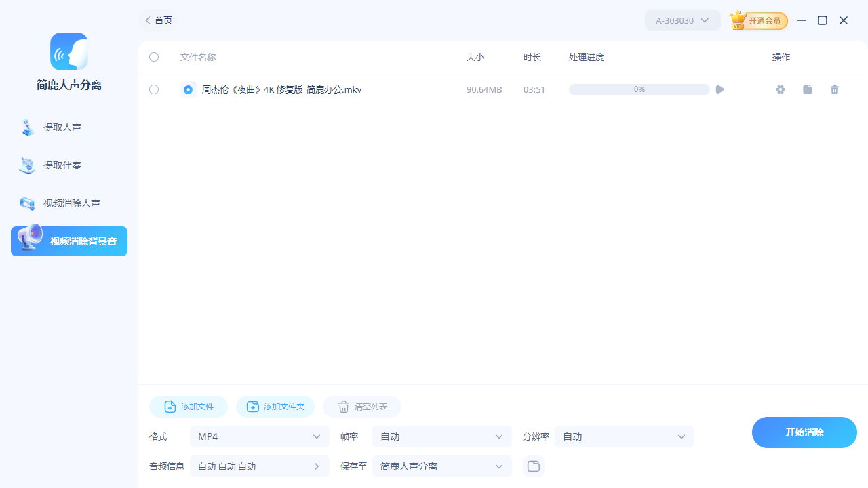The height and width of the screenshot is (488, 868).
Task: Select the 视频消除背景音 tool
Action: tap(68, 241)
